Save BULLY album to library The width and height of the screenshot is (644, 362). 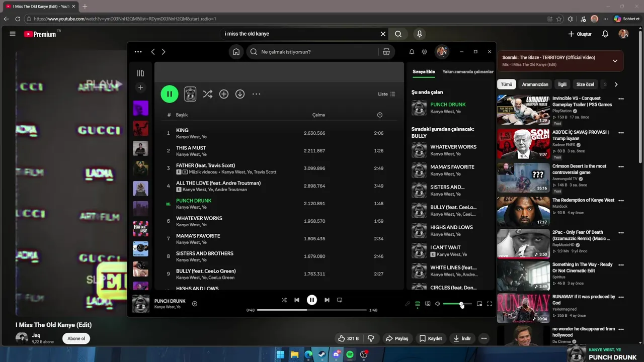(224, 94)
